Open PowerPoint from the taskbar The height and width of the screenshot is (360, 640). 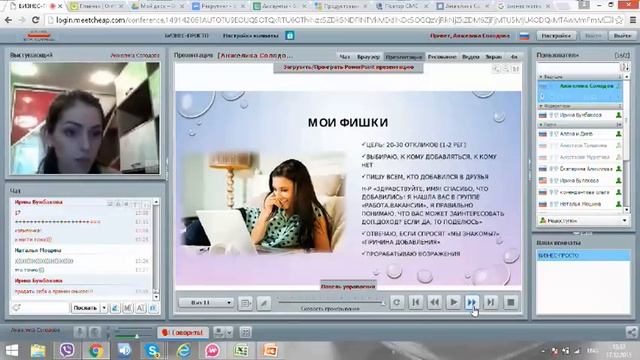pyautogui.click(x=270, y=351)
